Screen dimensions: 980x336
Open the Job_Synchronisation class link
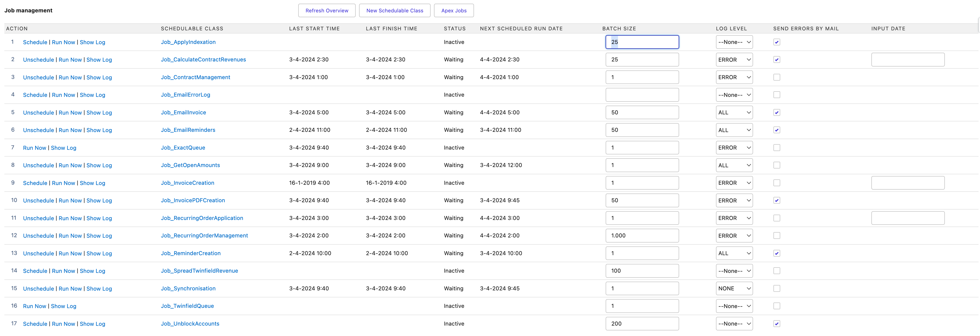coord(188,288)
